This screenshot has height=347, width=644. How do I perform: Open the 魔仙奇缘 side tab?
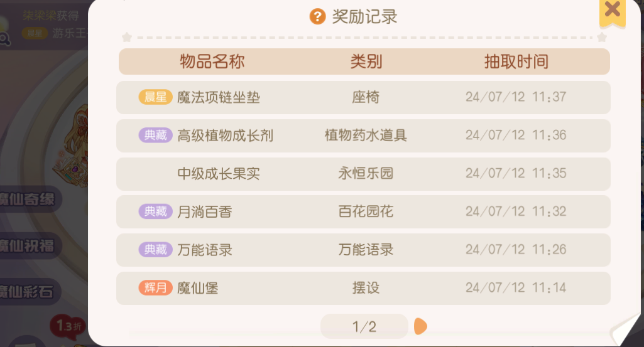point(28,200)
